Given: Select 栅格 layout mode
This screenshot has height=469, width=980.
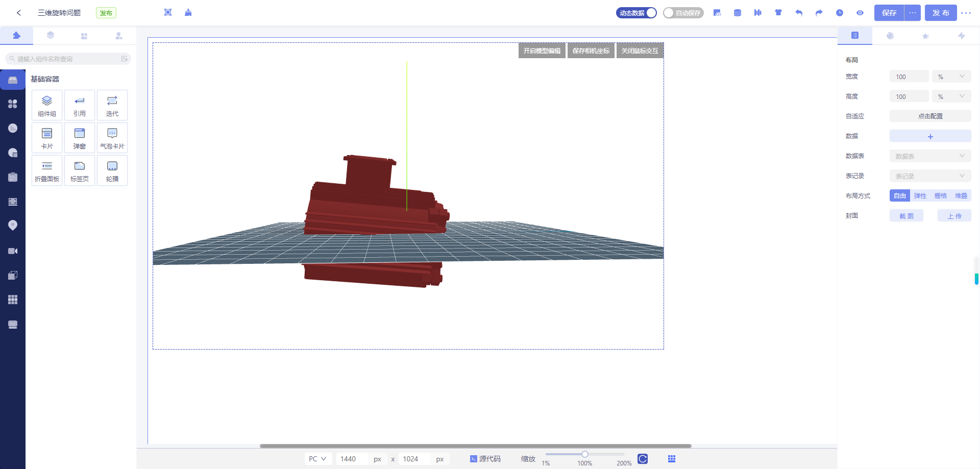Looking at the screenshot, I should 941,196.
